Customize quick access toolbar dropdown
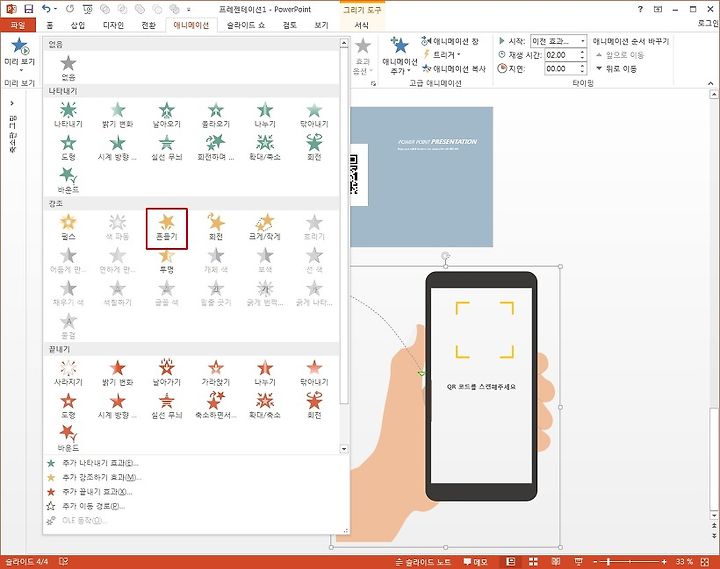 pyautogui.click(x=189, y=9)
